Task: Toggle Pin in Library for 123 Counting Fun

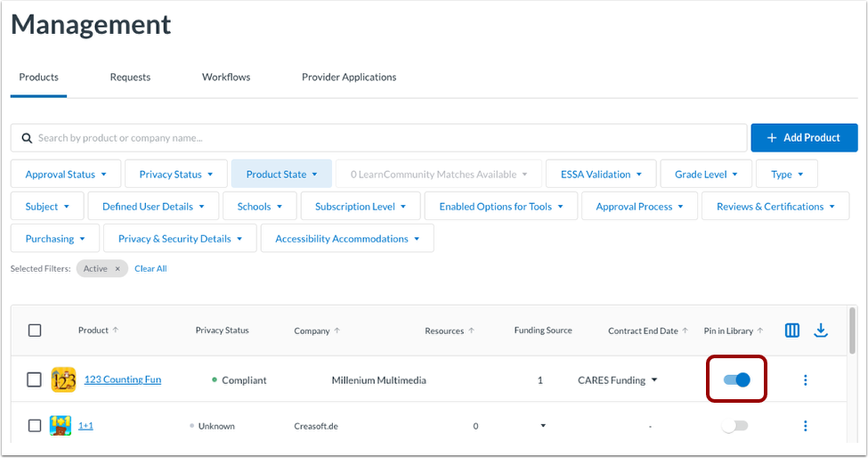Action: coord(737,380)
